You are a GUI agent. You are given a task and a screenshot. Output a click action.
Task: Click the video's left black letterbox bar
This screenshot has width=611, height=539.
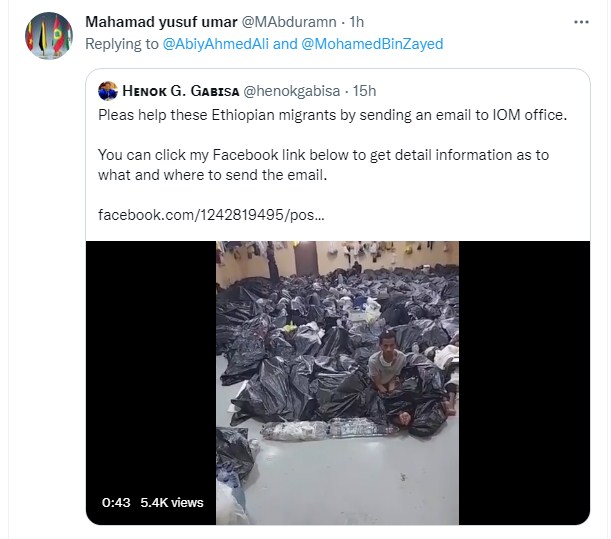(150, 380)
